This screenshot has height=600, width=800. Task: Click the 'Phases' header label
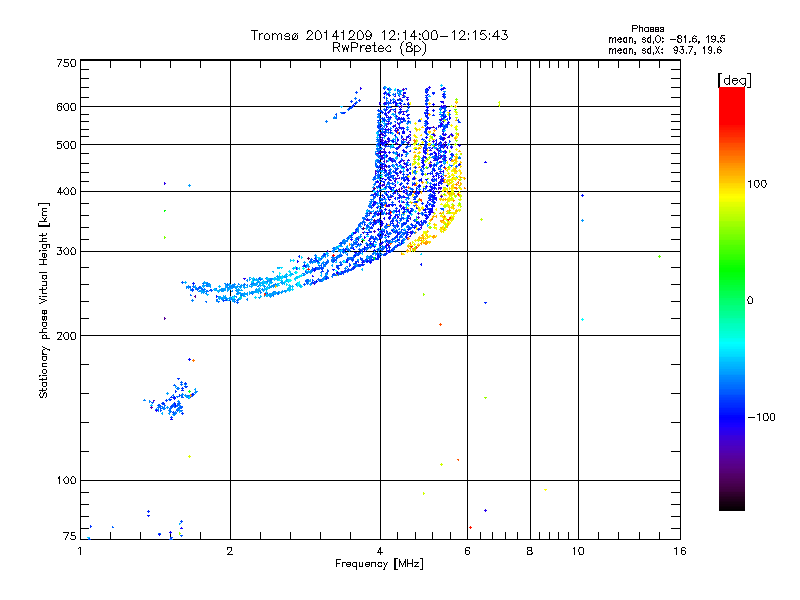pyautogui.click(x=647, y=29)
